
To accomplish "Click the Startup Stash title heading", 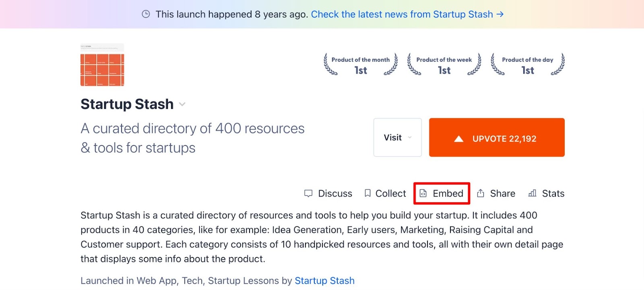I will pos(127,104).
